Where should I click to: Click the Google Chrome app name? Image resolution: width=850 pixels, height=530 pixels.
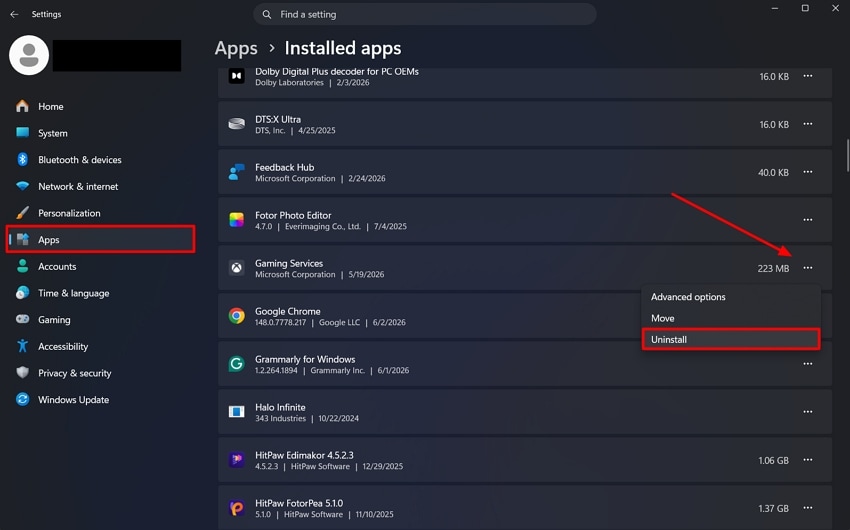coord(287,311)
